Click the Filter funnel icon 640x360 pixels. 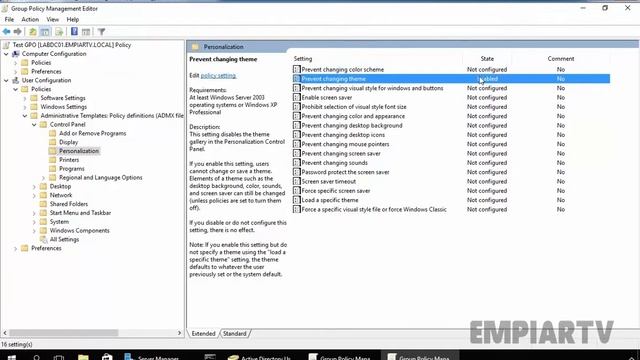tap(101, 31)
